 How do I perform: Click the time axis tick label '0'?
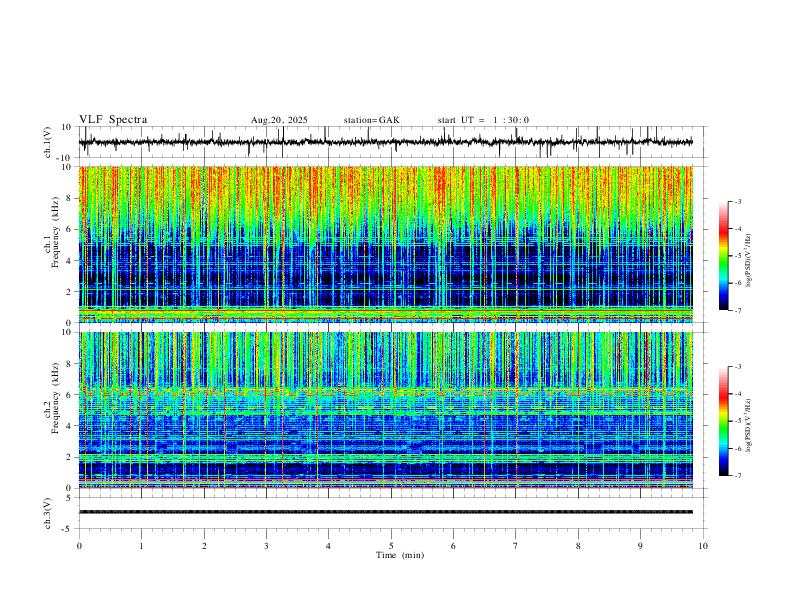click(79, 546)
